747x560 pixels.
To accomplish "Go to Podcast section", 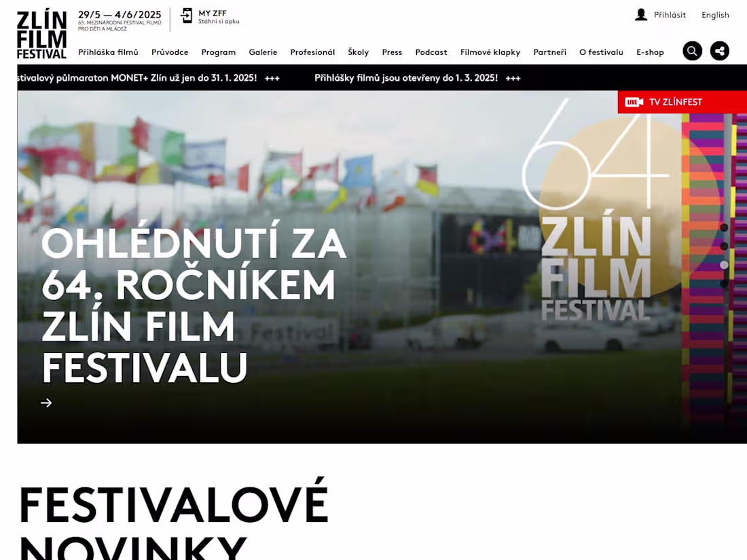I will (431, 52).
